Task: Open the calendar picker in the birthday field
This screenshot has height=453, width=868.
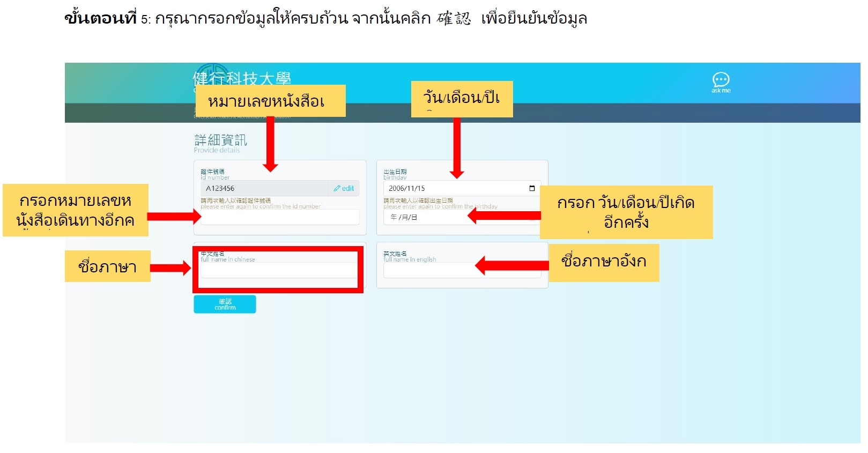Action: pos(532,189)
